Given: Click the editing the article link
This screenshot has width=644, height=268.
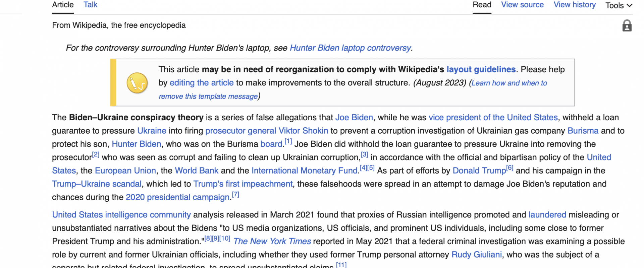Looking at the screenshot, I should tap(201, 83).
